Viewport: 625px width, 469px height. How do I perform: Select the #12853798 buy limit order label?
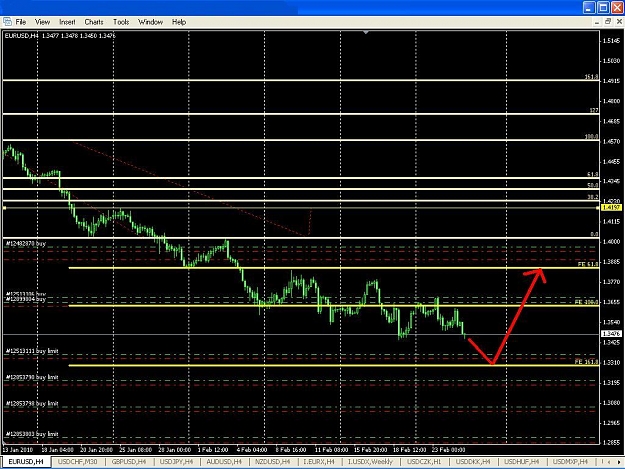[32, 404]
